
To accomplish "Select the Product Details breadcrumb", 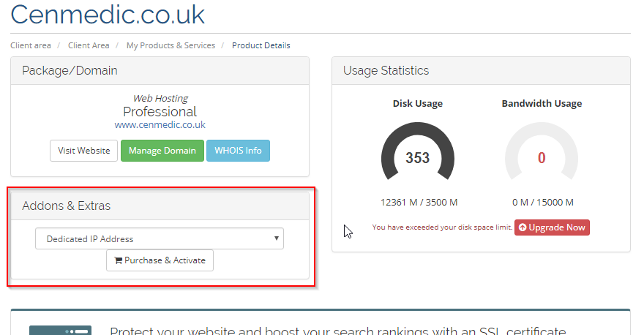I will pos(261,45).
